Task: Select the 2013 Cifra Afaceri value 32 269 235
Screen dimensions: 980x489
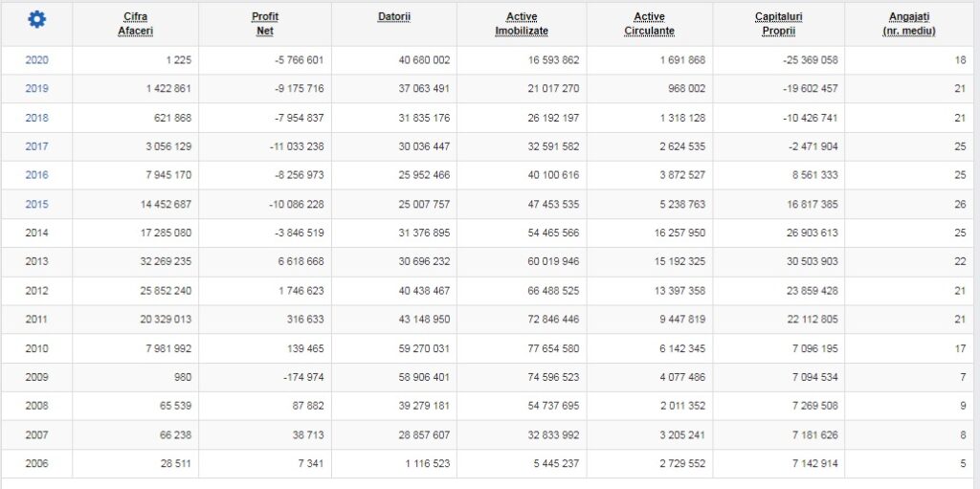Action: click(x=166, y=262)
